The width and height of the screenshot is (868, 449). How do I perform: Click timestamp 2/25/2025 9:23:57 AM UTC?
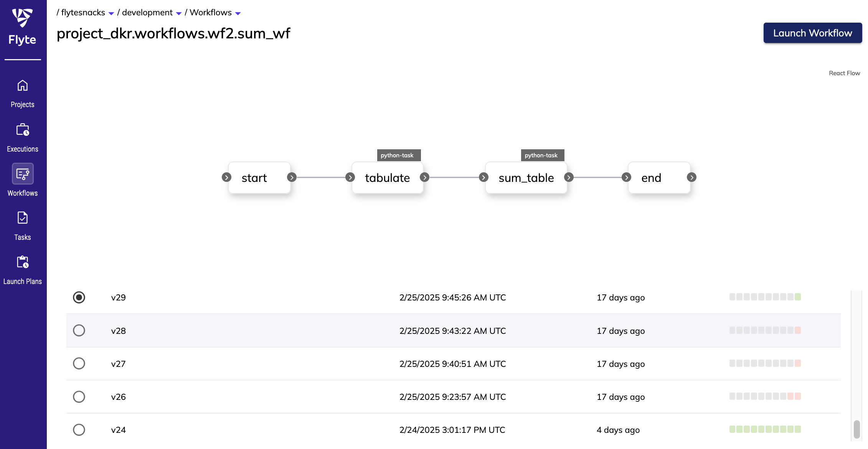pos(452,397)
